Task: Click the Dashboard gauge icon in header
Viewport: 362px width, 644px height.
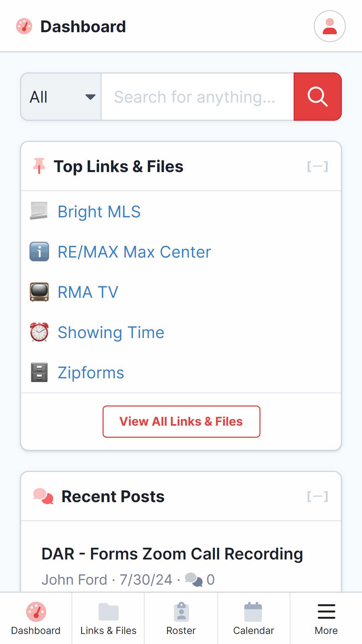Action: (x=24, y=26)
